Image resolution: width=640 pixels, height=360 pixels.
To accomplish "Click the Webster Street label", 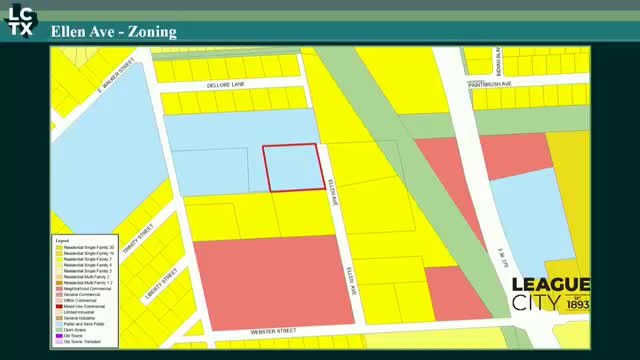I will coord(273,331).
